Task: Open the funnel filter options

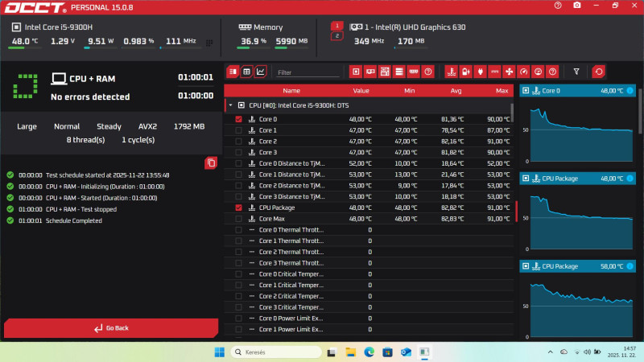Action: click(576, 72)
